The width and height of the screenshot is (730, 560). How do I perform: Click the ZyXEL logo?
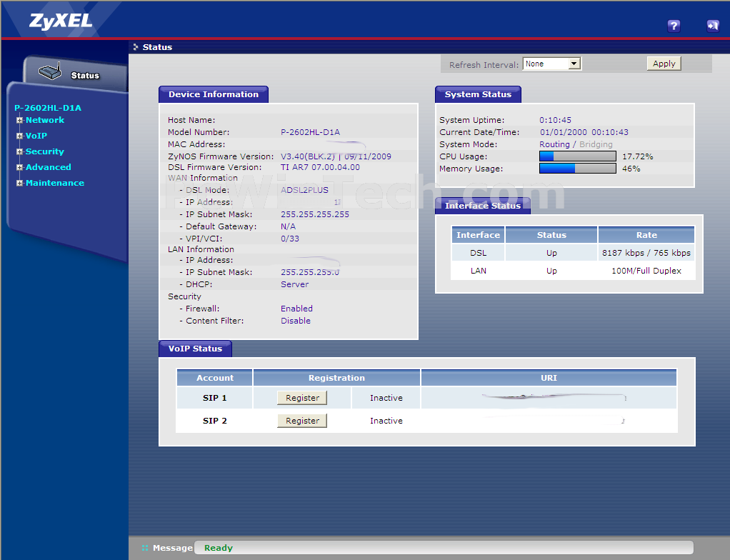61,21
